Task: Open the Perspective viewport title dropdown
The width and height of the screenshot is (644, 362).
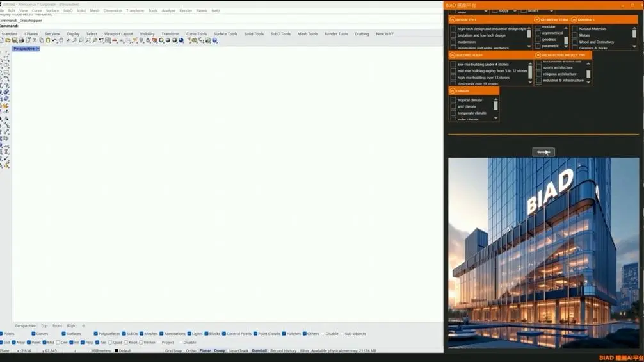Action: [38, 49]
